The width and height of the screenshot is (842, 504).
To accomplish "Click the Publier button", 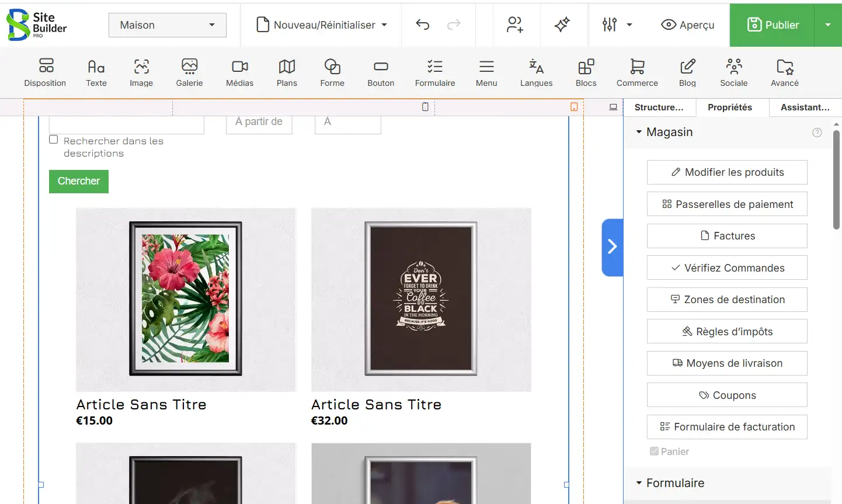I will click(773, 25).
